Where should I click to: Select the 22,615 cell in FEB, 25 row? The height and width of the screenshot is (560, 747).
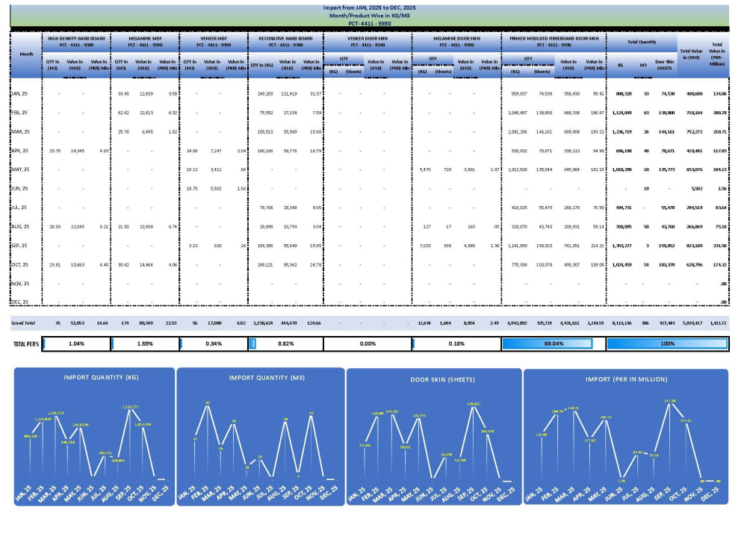click(x=146, y=113)
